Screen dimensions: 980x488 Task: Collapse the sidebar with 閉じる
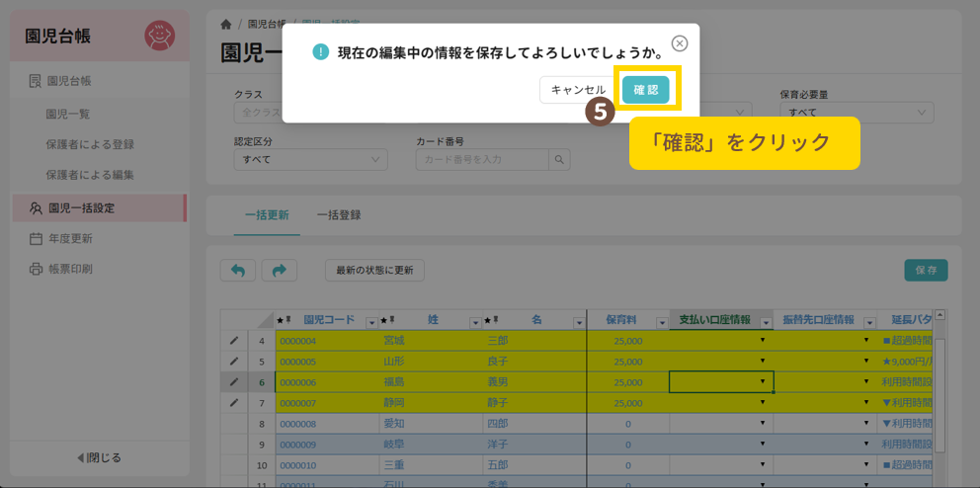pyautogui.click(x=99, y=457)
